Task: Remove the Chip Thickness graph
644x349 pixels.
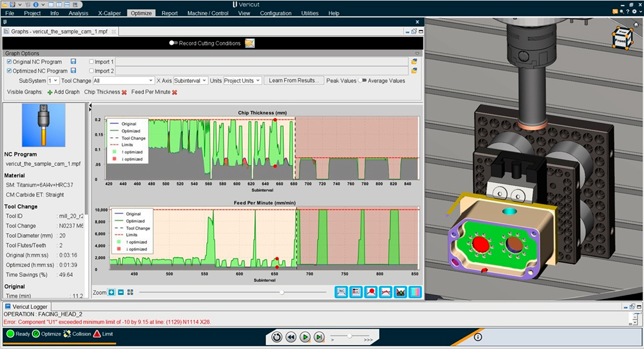Action: click(x=124, y=92)
